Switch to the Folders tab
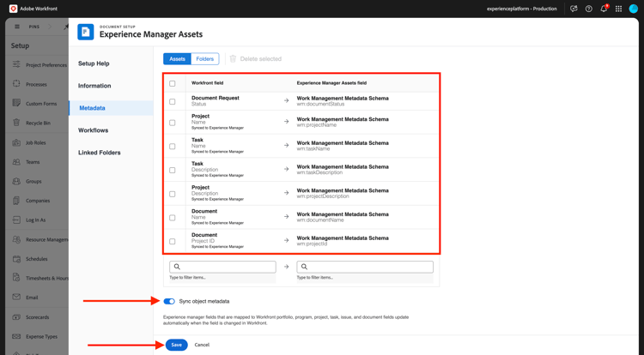The height and width of the screenshot is (355, 644). (x=205, y=58)
